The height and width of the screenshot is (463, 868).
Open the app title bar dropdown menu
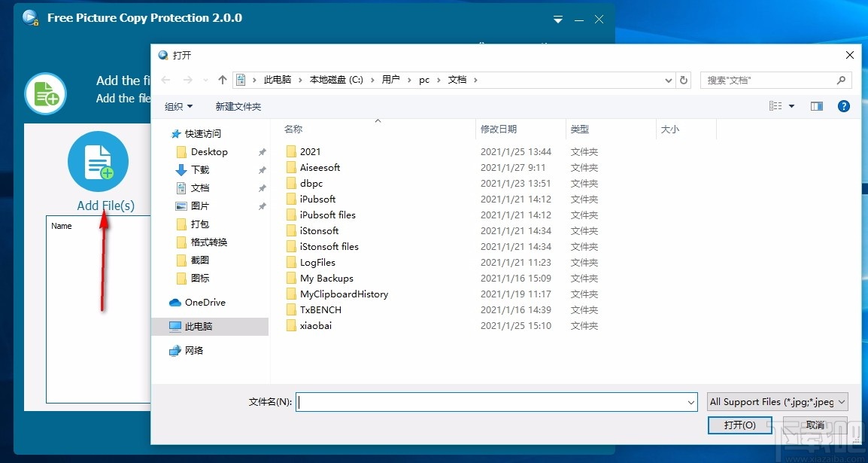coord(558,20)
